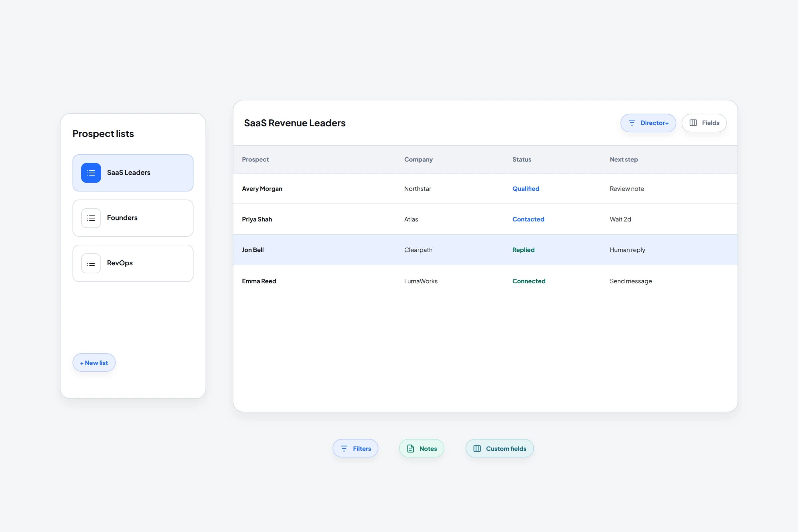Click the Review note next step
The height and width of the screenshot is (532, 798).
(627, 189)
